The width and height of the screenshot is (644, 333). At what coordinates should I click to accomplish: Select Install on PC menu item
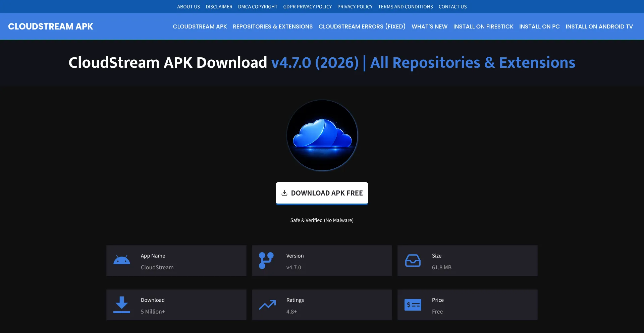pyautogui.click(x=539, y=26)
